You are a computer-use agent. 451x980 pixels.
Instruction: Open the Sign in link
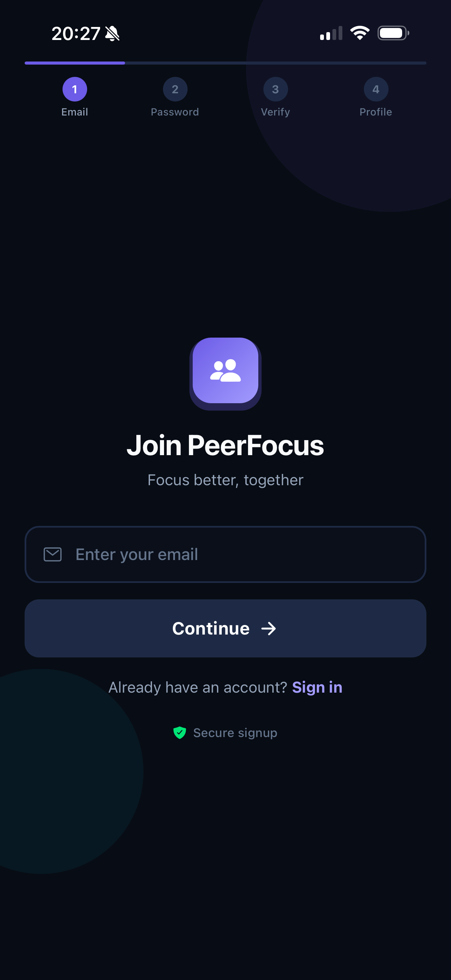point(317,688)
